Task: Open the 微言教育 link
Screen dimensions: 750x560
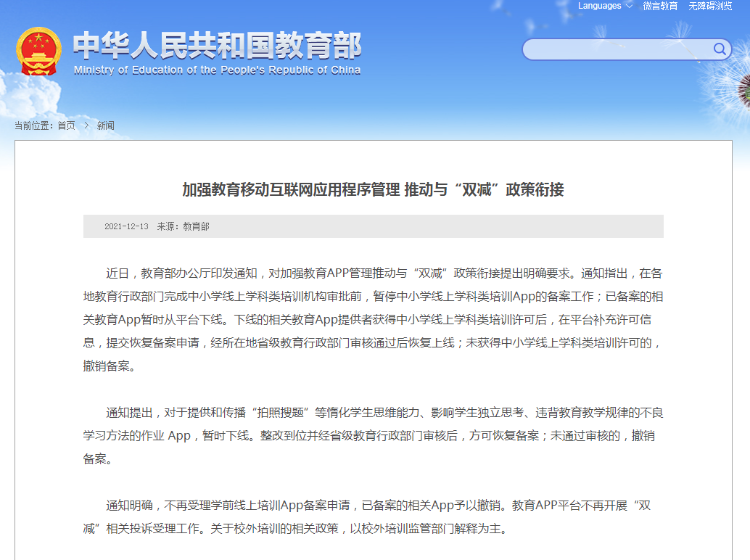Action: (x=660, y=6)
